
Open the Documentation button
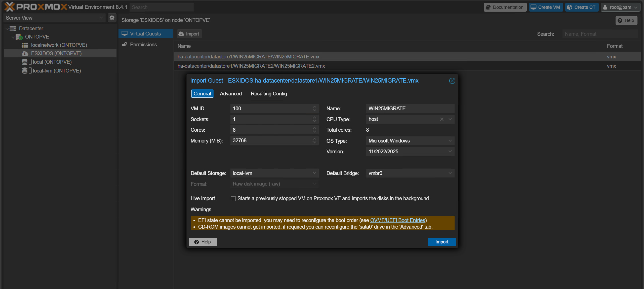tap(505, 7)
